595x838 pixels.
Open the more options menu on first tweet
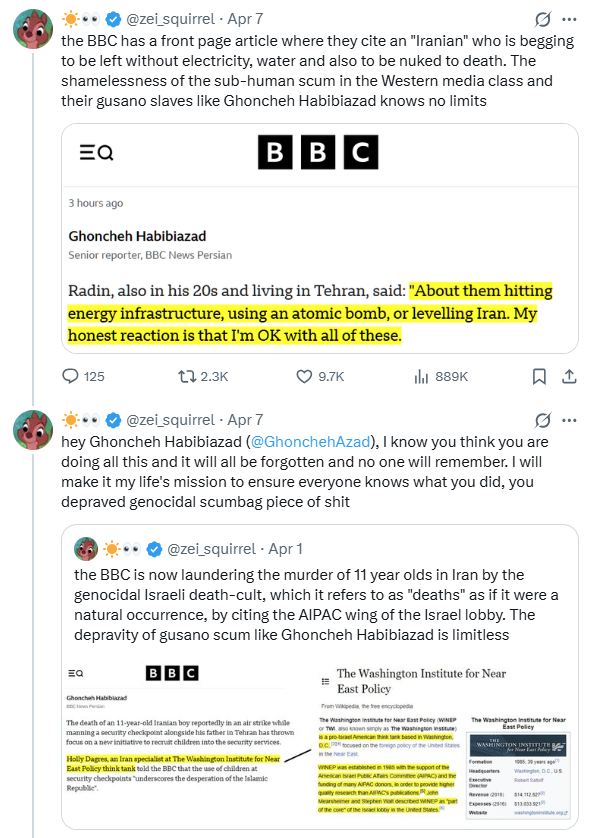click(x=569, y=19)
